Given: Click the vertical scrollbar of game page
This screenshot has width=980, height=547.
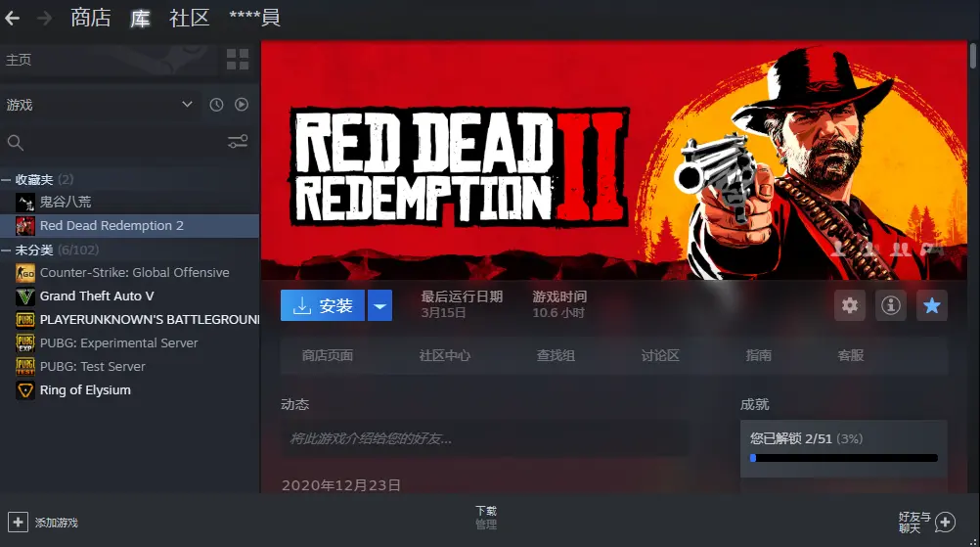Looking at the screenshot, I should click(x=973, y=56).
